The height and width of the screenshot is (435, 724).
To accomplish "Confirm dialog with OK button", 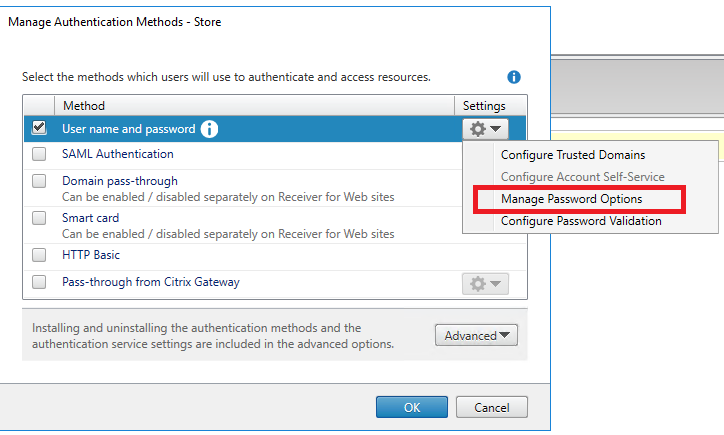I will pos(412,407).
